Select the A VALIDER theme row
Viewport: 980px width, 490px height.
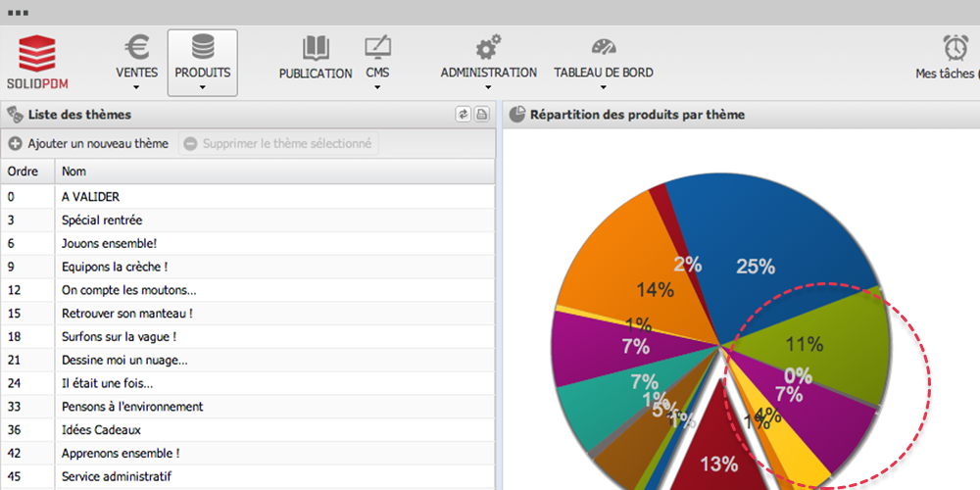click(248, 197)
